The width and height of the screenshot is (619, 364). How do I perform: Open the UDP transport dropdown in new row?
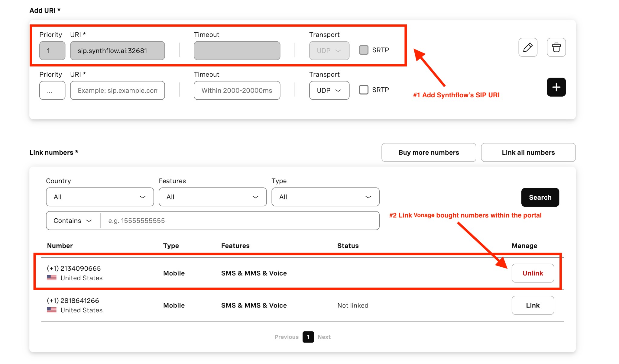click(329, 90)
